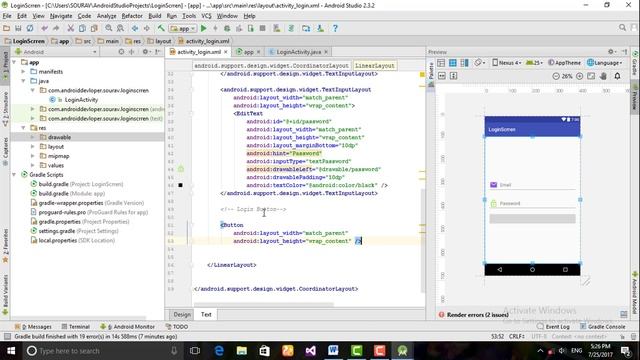Screen dimensions: 640x360
Task: Redo using the toolbar arrow
Action: (56, 28)
